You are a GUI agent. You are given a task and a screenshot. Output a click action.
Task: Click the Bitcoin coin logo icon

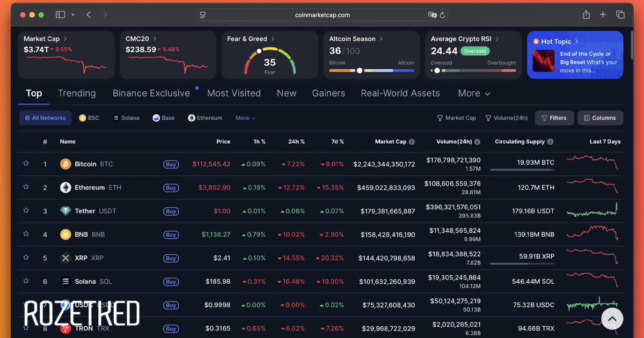tap(65, 164)
